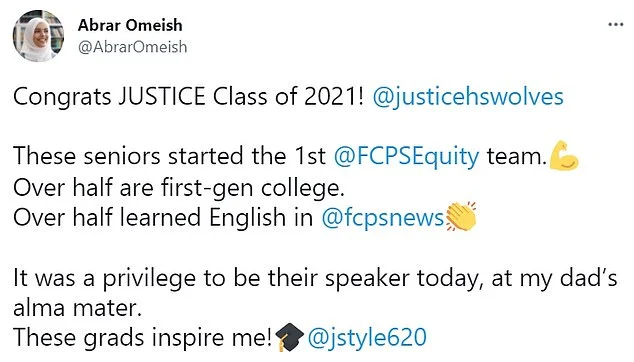This screenshot has height=362, width=634.
Task: Open the @justicehswolves mention
Action: [468, 97]
